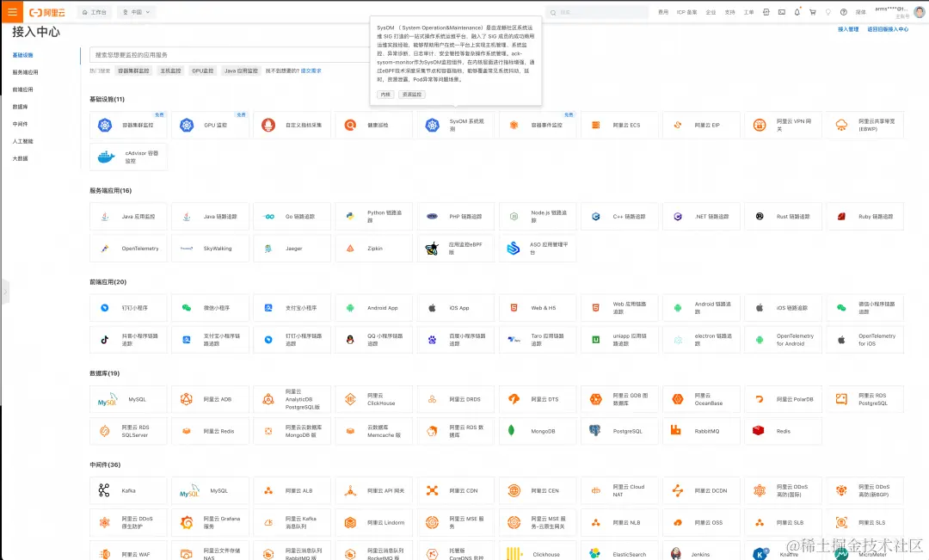The width and height of the screenshot is (929, 560).
Task: Click the Java 应用监控 hot search chip
Action: [x=241, y=71]
